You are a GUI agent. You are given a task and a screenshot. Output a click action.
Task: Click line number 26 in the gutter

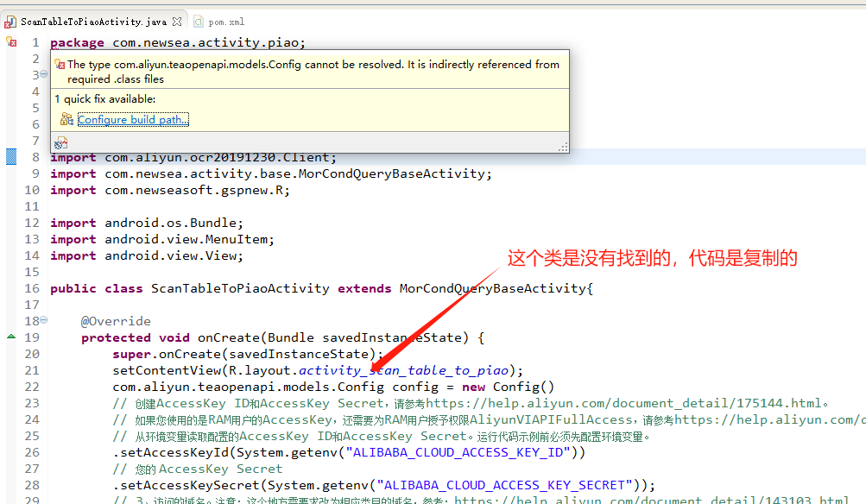tap(32, 453)
